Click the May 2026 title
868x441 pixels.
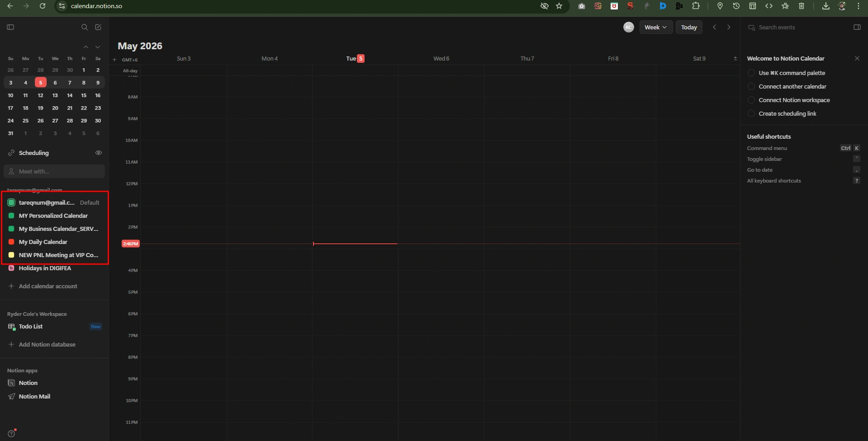click(140, 46)
